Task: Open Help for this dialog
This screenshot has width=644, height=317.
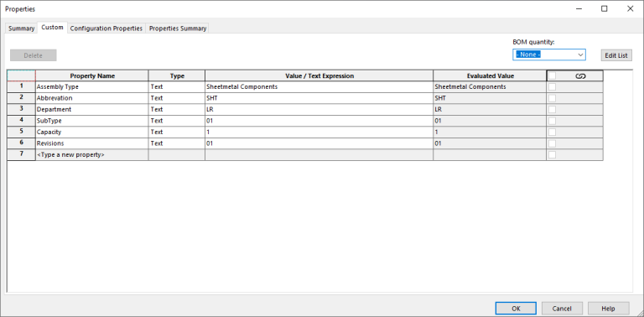Action: point(608,309)
